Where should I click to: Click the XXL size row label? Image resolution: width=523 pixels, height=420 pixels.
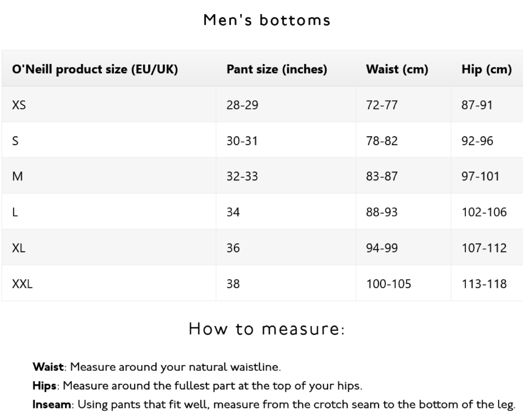[x=22, y=284]
